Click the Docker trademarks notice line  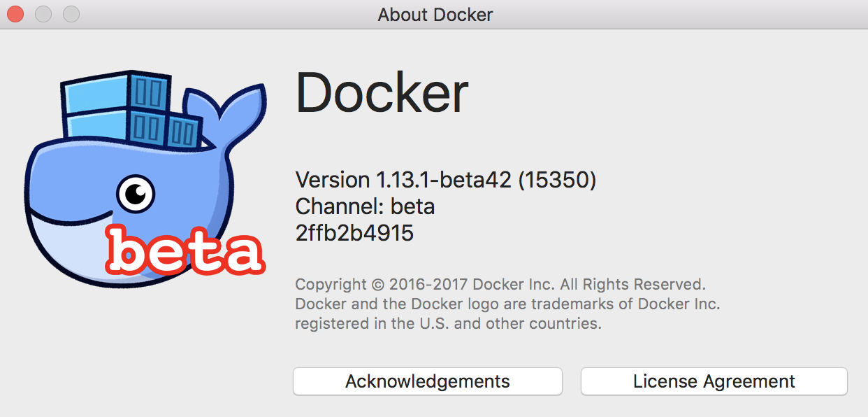click(507, 304)
